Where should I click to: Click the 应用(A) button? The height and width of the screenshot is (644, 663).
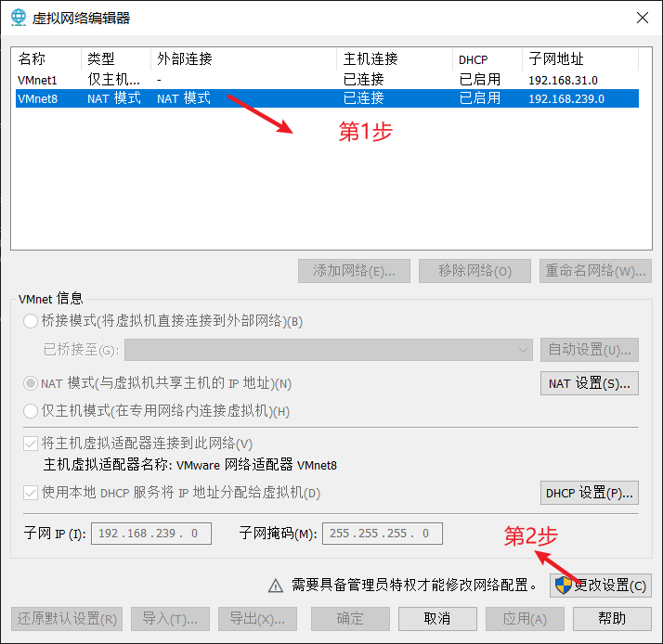click(525, 619)
